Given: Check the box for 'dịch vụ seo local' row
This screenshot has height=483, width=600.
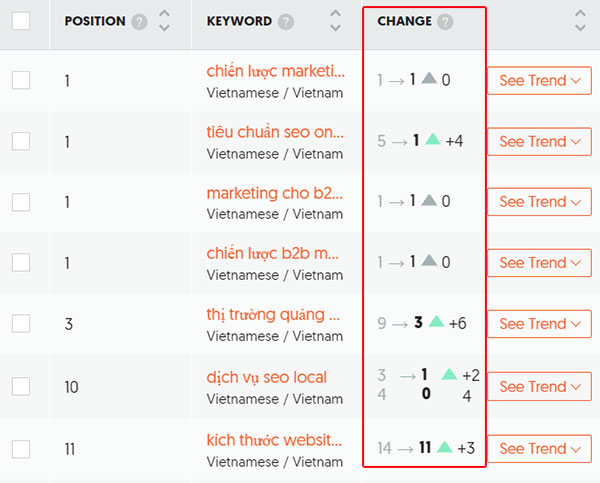Looking at the screenshot, I should click(21, 386).
